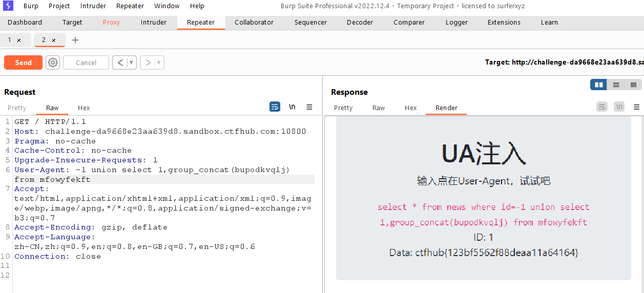Switch request view to Pretty
This screenshot has width=644, height=293.
[17, 108]
